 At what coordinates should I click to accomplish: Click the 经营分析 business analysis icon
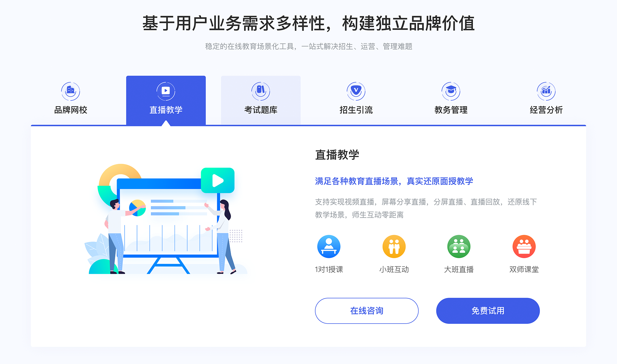pos(545,89)
